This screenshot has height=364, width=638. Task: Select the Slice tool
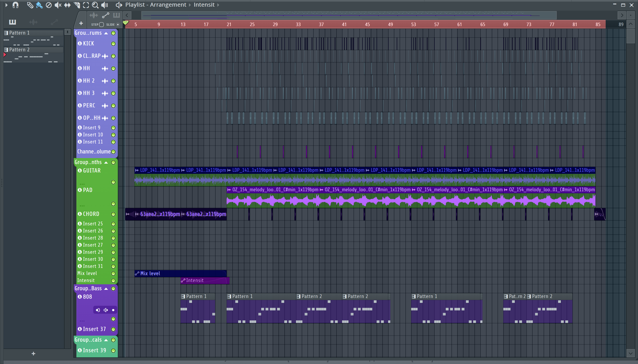coord(77,5)
